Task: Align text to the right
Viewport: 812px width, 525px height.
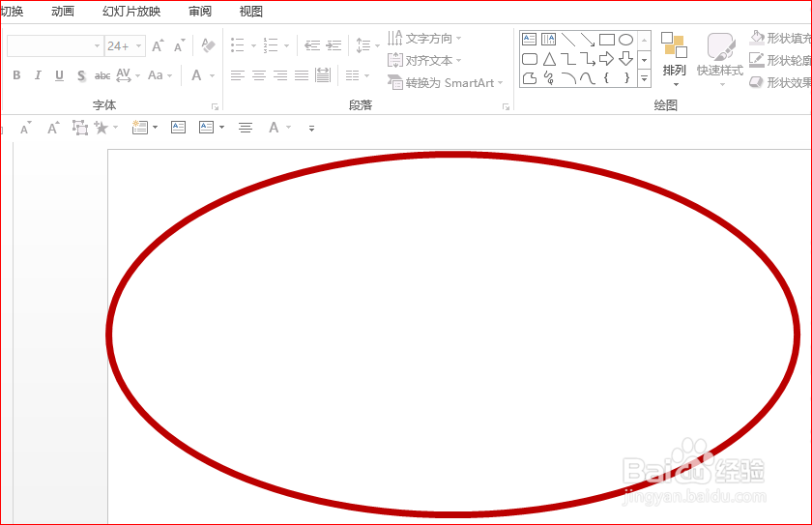Action: tap(280, 75)
